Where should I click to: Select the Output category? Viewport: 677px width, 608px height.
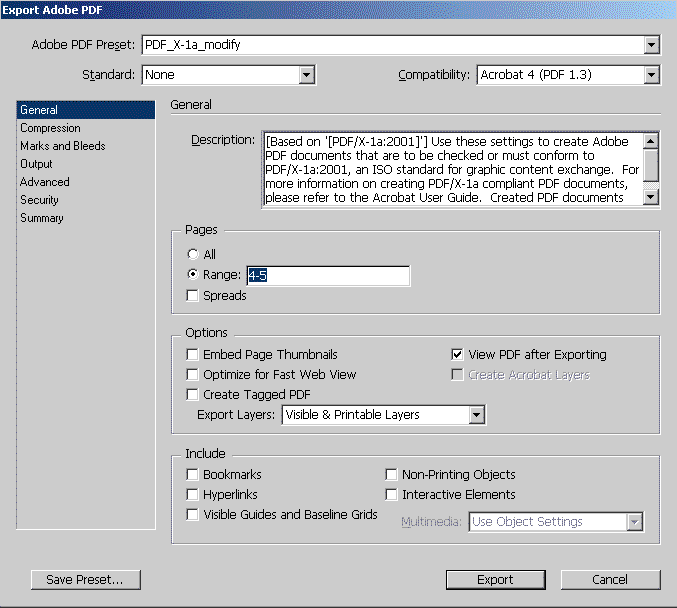click(x=85, y=164)
